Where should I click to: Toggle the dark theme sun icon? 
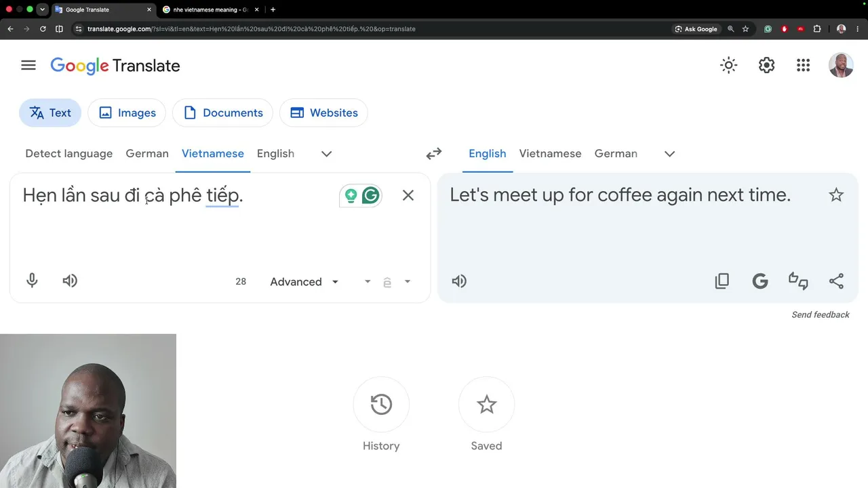(x=728, y=65)
